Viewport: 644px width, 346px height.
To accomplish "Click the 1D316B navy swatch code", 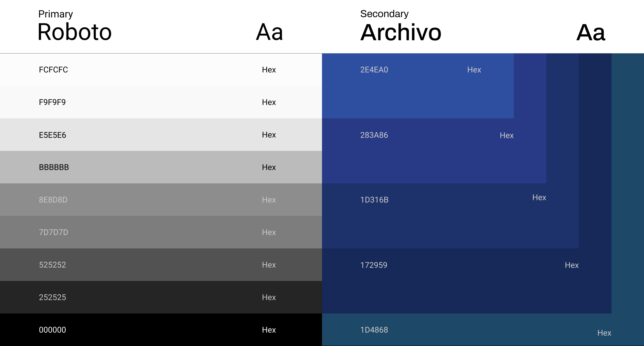I will 374,200.
